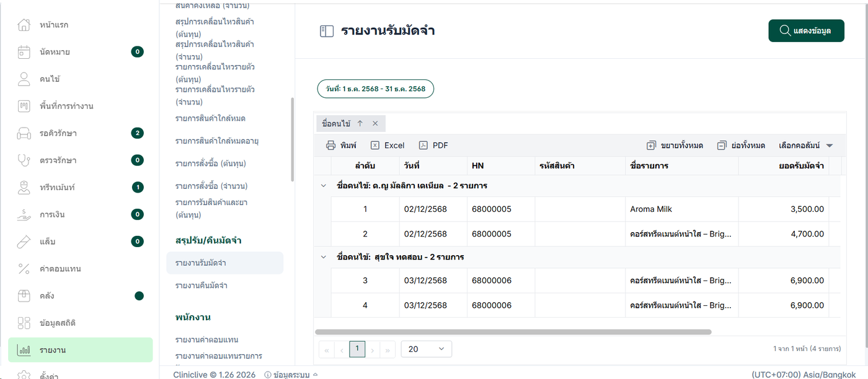
Task: Collapse the ด.ญ มัลลิกา เดเนียล group row
Action: (322, 186)
